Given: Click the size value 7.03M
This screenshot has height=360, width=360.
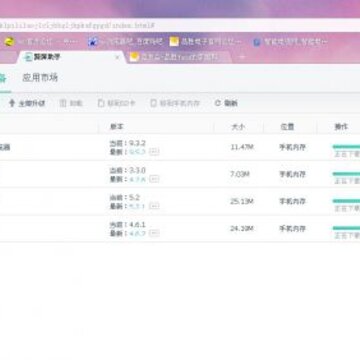Looking at the screenshot, I should coord(240,174).
